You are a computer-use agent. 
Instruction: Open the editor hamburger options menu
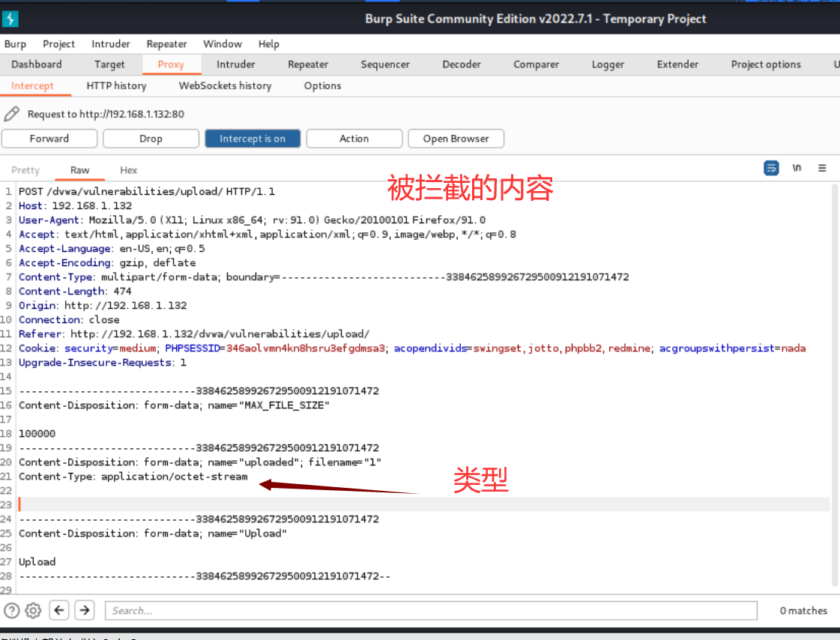tap(822, 168)
